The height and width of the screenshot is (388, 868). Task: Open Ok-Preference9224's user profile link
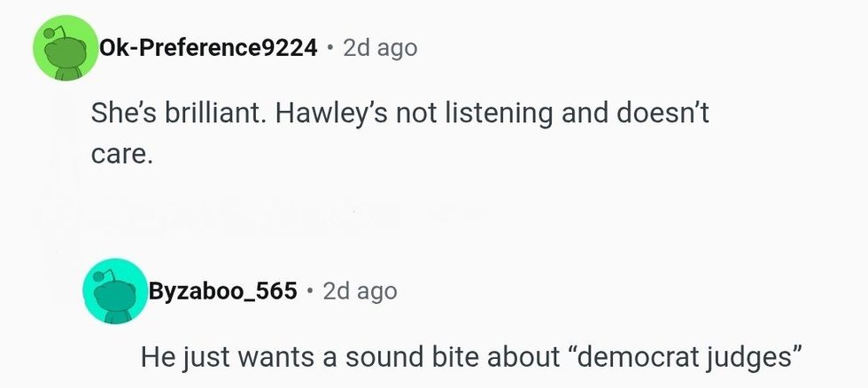(208, 48)
